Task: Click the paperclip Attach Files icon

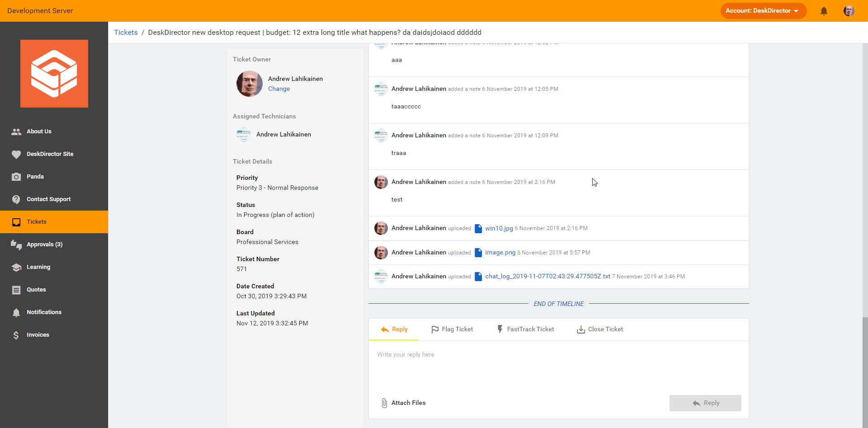Action: coord(384,403)
